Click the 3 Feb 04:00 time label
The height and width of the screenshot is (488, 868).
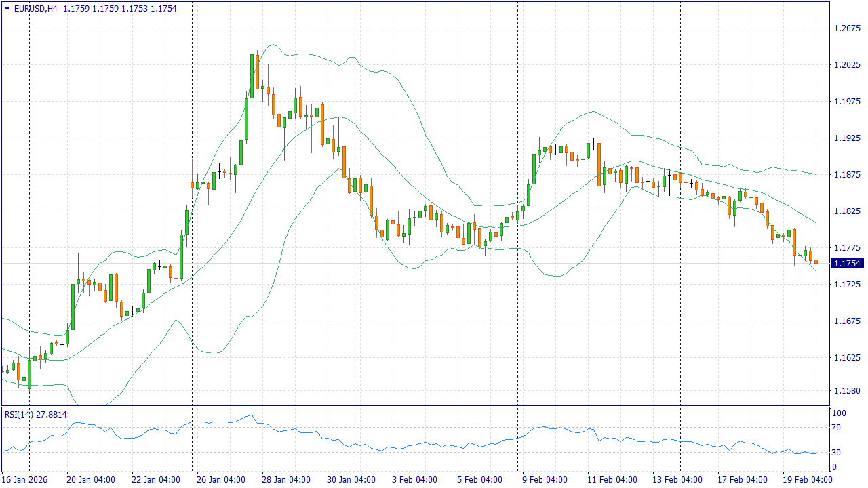click(x=416, y=480)
